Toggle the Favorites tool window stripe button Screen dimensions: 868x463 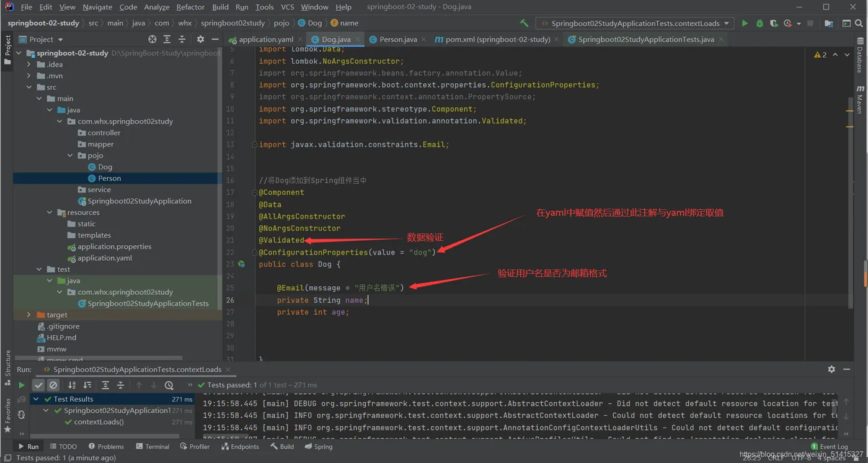tap(7, 416)
